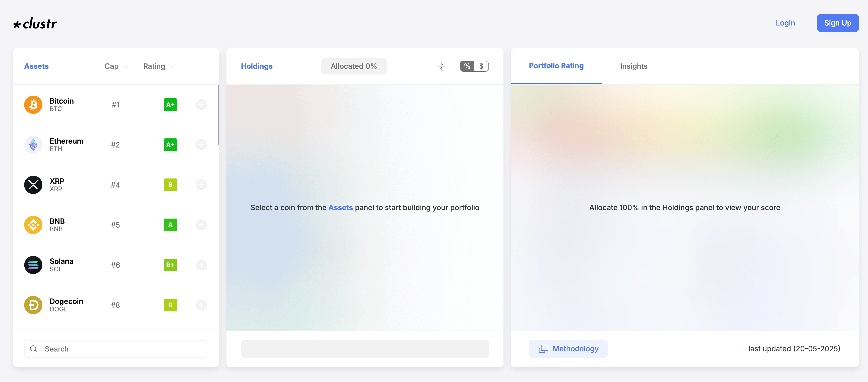
Task: Click the XRP coin logo
Action: (x=33, y=185)
